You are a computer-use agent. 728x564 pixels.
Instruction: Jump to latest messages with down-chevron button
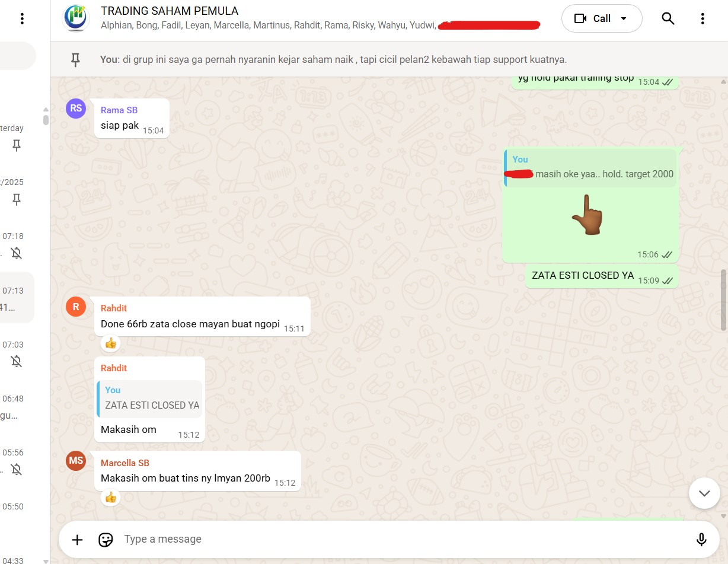[704, 493]
